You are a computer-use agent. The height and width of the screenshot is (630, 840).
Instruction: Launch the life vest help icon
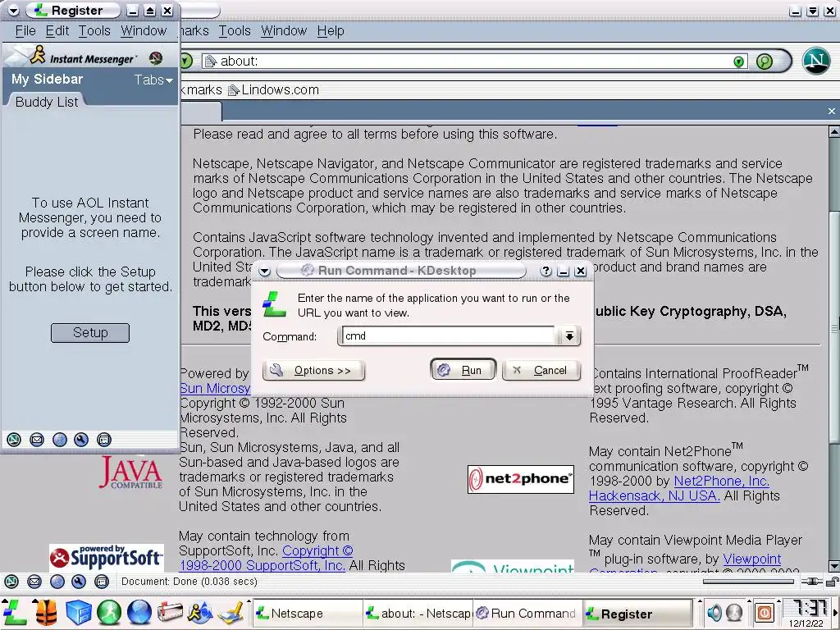(47, 613)
